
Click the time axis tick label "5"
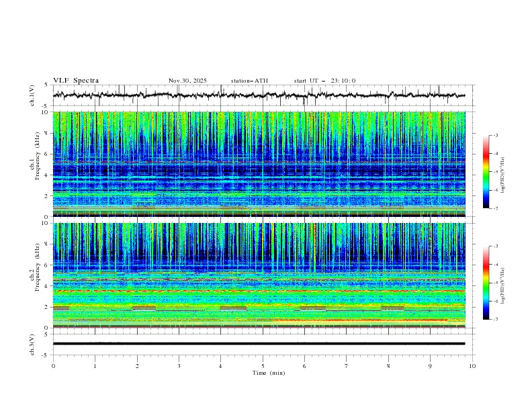[x=263, y=366]
